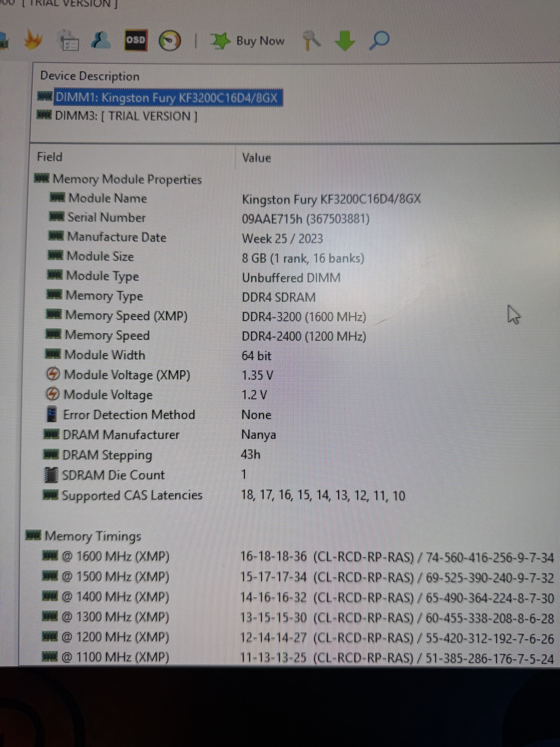The width and height of the screenshot is (560, 747).
Task: Select SDRAM Die Count field label
Action: (x=113, y=475)
